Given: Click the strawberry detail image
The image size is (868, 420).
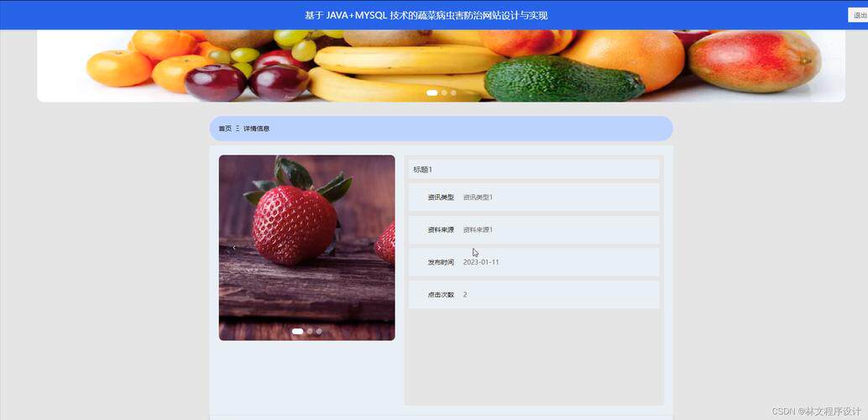Looking at the screenshot, I should pos(306,248).
